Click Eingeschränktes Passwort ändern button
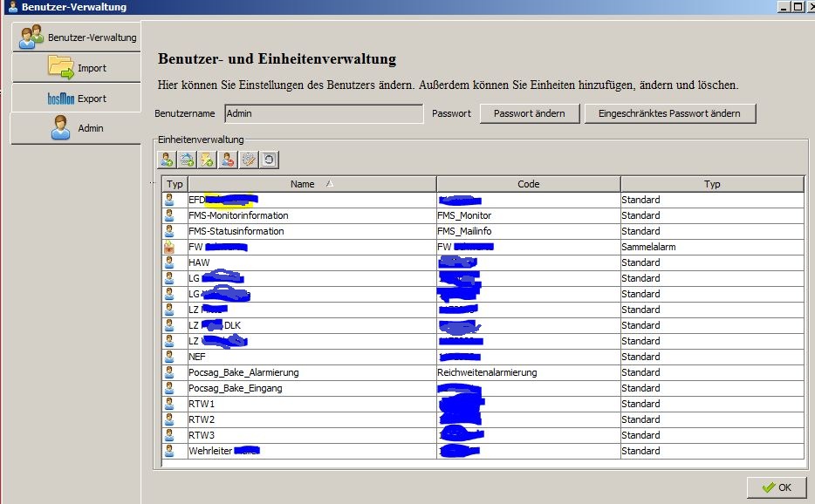The height and width of the screenshot is (504, 815). tap(670, 113)
